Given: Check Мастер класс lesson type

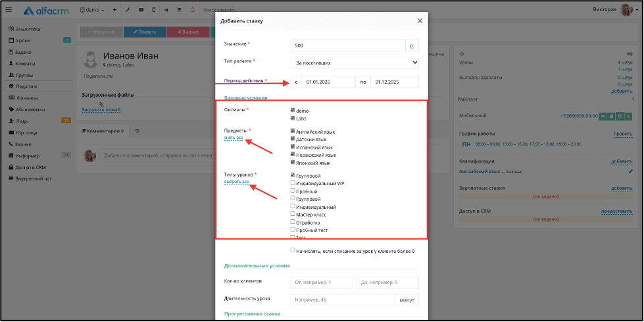Looking at the screenshot, I should (293, 214).
